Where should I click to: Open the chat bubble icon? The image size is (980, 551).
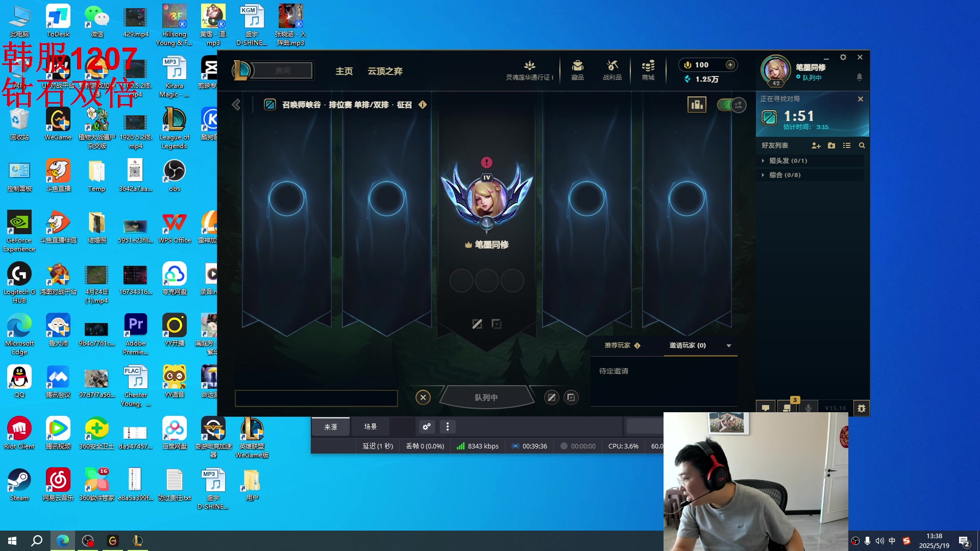(x=766, y=408)
